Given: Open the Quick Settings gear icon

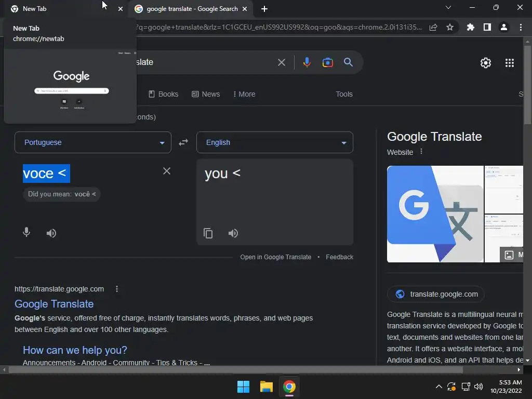Looking at the screenshot, I should [x=486, y=63].
